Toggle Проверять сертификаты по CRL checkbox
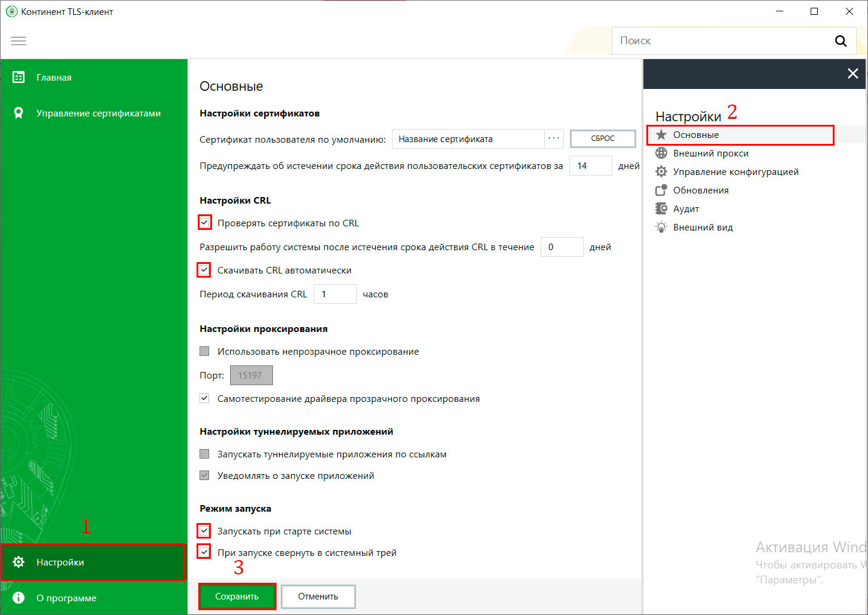868x615 pixels. tap(204, 223)
